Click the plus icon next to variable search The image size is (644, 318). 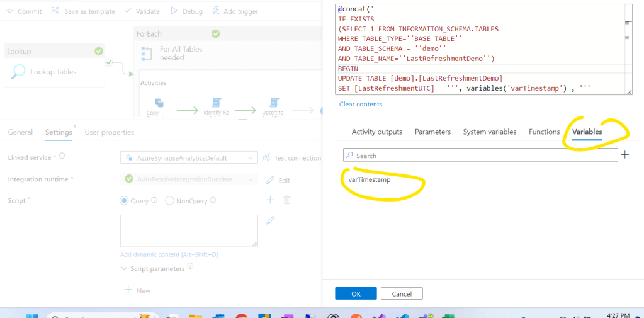tap(625, 155)
